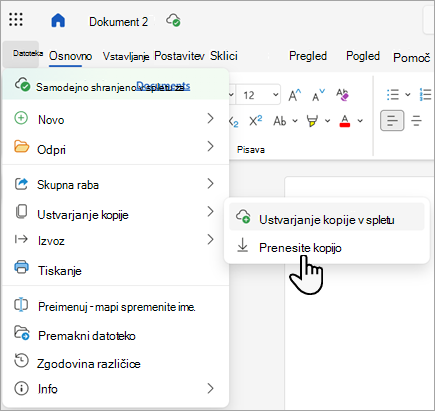Apply subscript formatting

click(x=233, y=121)
